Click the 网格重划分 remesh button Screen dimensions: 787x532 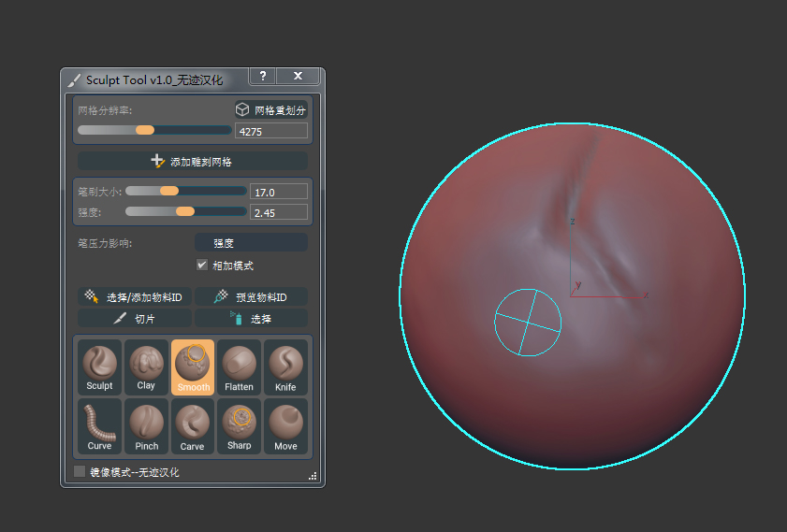pos(270,110)
